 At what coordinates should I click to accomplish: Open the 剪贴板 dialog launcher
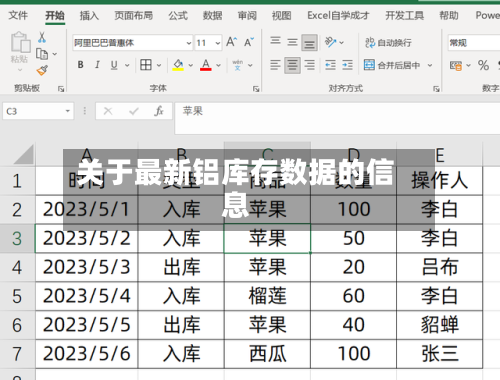tap(61, 89)
